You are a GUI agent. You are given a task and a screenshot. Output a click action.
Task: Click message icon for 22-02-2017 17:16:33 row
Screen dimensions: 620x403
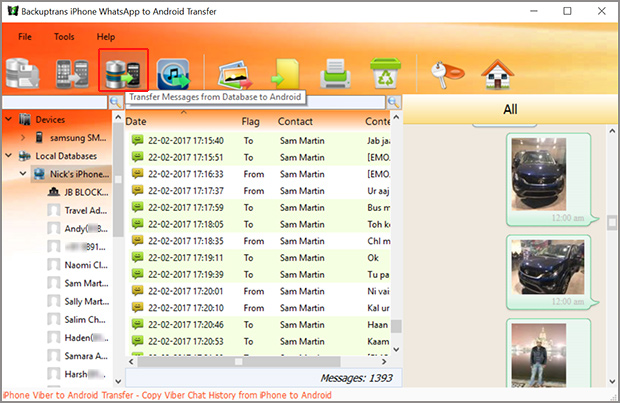click(x=137, y=174)
